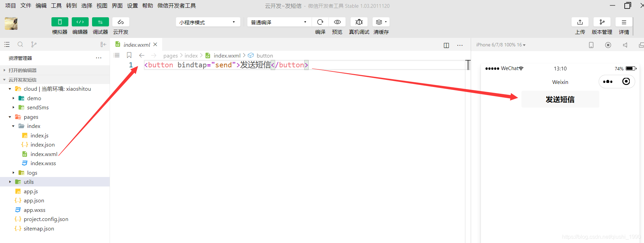Open the 设置 menu

click(132, 6)
